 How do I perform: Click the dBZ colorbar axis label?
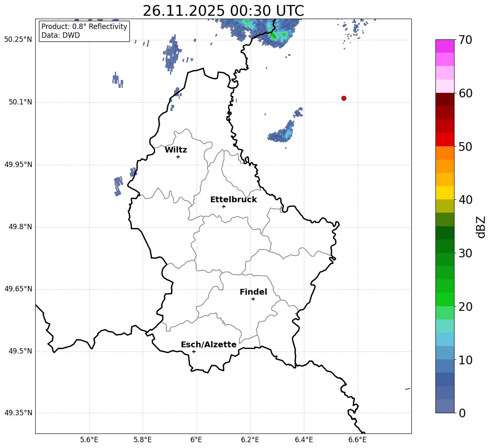click(x=481, y=227)
